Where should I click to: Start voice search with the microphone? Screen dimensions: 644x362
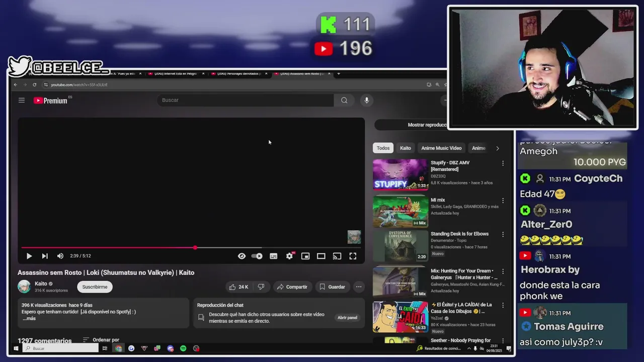coord(366,100)
